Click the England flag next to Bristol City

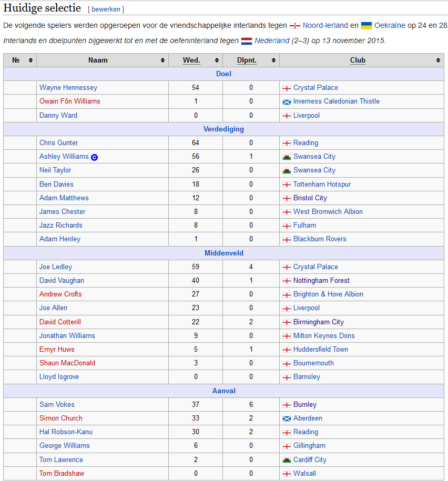tap(287, 199)
